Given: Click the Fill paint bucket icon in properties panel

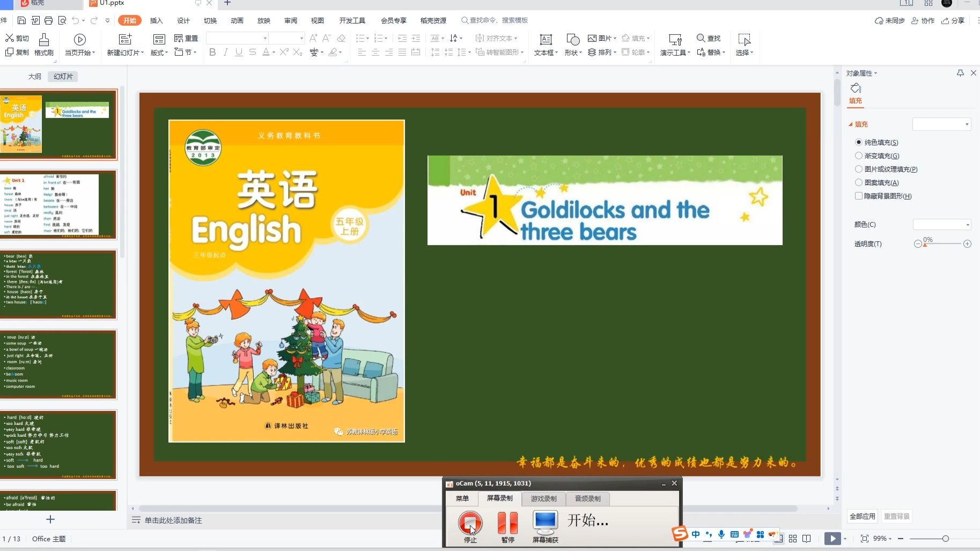Looking at the screenshot, I should click(856, 88).
